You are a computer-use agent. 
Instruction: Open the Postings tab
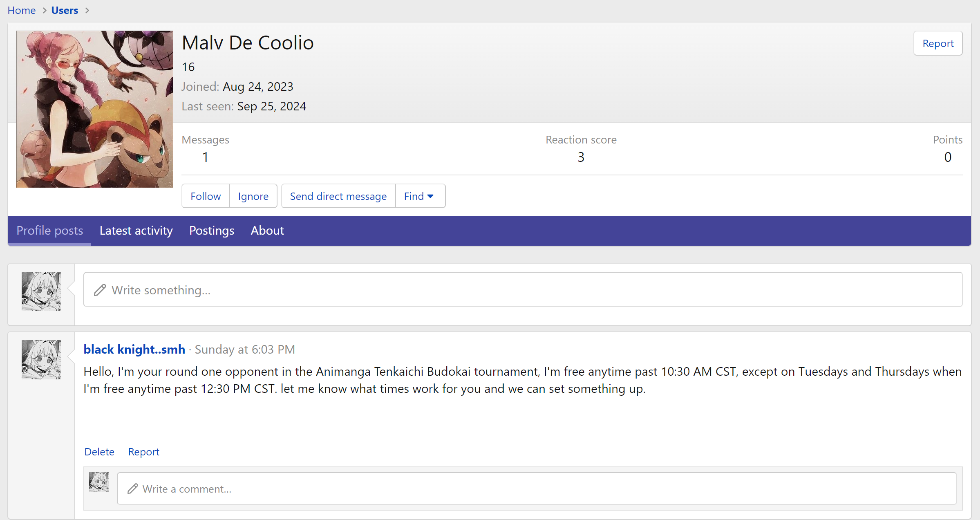point(212,231)
